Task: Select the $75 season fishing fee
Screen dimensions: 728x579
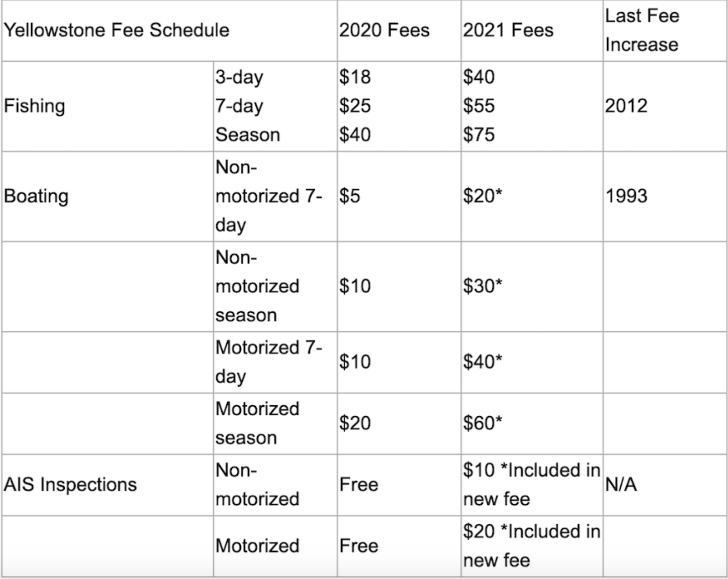Action: tap(478, 134)
